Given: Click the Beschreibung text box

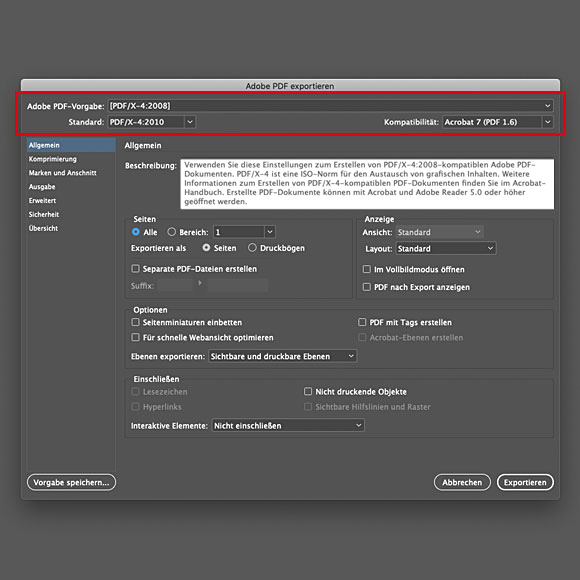Looking at the screenshot, I should (367, 184).
